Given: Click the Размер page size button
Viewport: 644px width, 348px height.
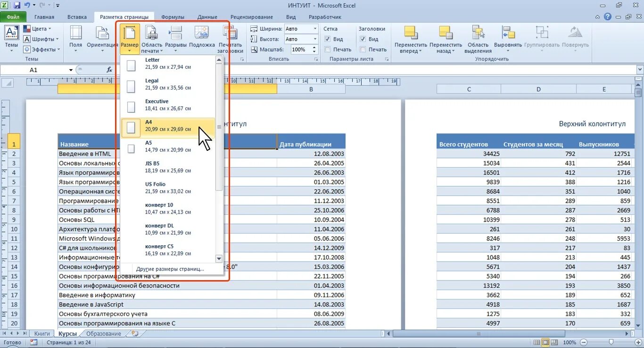Looking at the screenshot, I should pos(129,39).
